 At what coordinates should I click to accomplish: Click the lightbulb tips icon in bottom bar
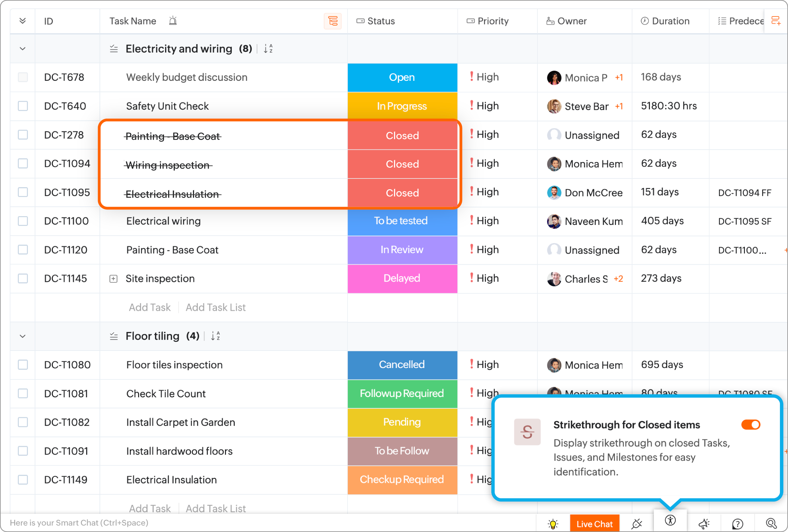coord(553,524)
